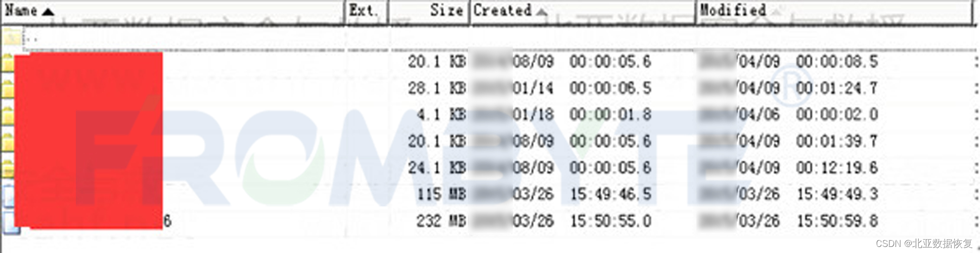980x253 pixels.
Task: Select folder icon of the 4.1 KB row
Action: (x=7, y=115)
